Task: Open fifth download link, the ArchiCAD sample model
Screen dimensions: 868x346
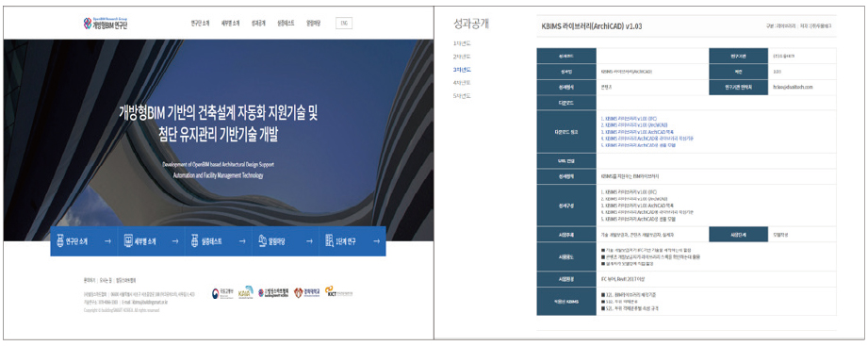Action: (638, 145)
